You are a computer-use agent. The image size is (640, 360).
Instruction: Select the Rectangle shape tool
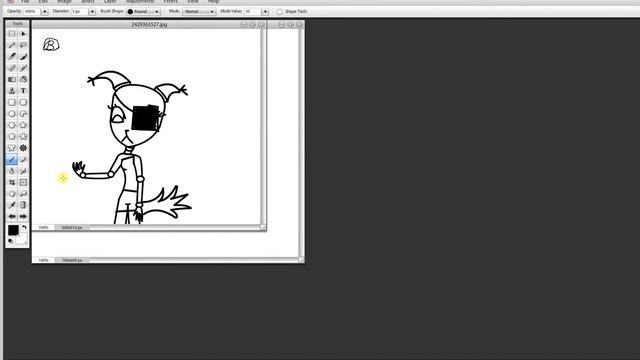pos(12,102)
